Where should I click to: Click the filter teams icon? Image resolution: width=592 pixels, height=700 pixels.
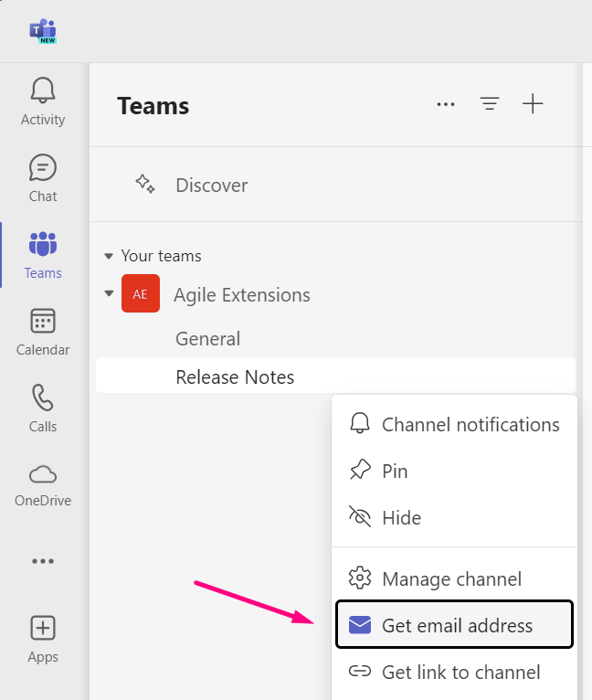(490, 104)
